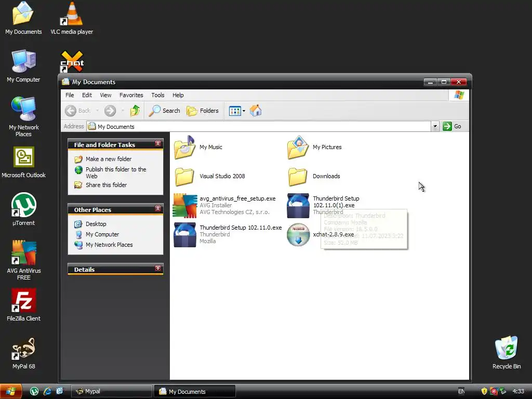Click µTorrent quick launch icon in taskbar

pyautogui.click(x=34, y=391)
